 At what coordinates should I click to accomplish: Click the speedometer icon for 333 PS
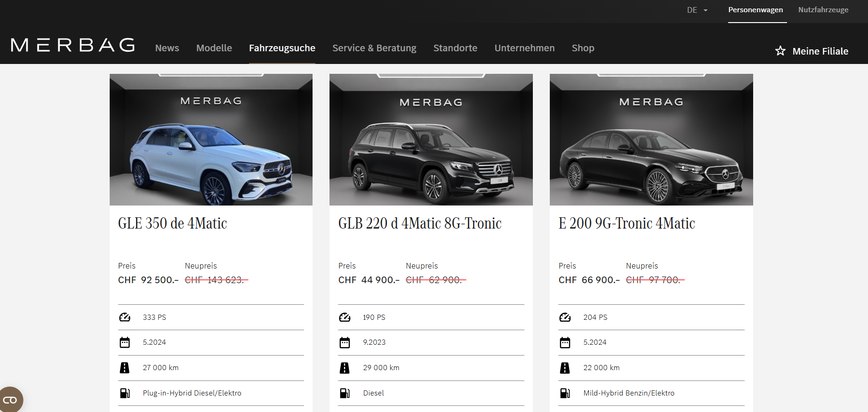pyautogui.click(x=125, y=317)
